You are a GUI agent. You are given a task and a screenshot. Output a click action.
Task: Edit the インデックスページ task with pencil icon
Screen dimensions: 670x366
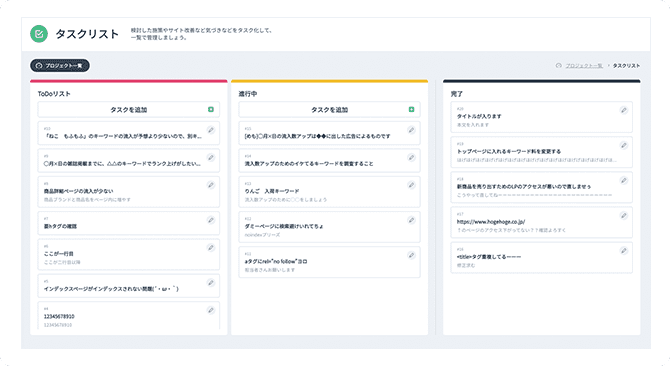(x=211, y=283)
